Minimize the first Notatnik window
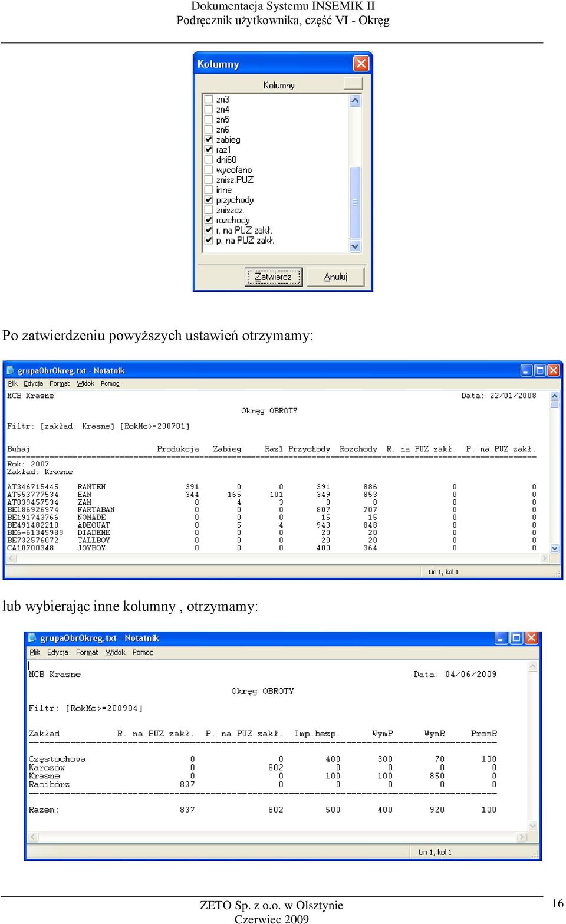 pyautogui.click(x=526, y=370)
